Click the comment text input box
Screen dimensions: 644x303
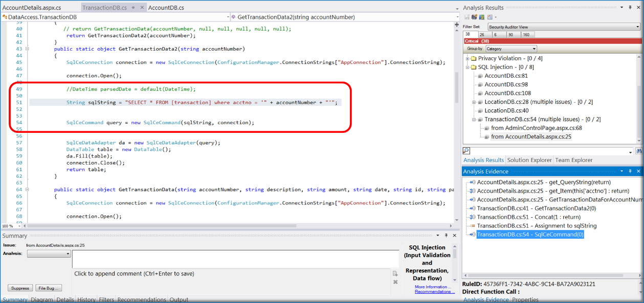pos(235,259)
